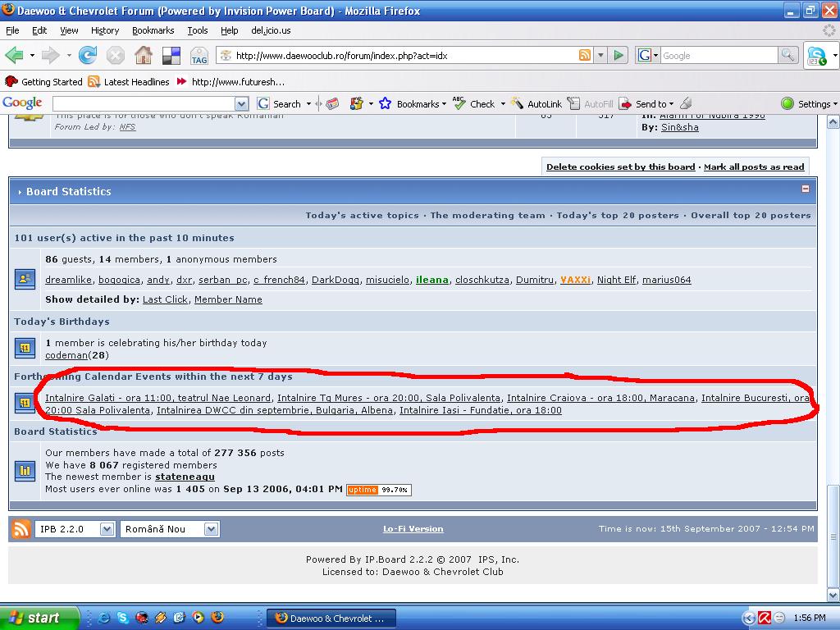Launch Skype from the quick launch bar
The width and height of the screenshot is (840, 630).
122,618
